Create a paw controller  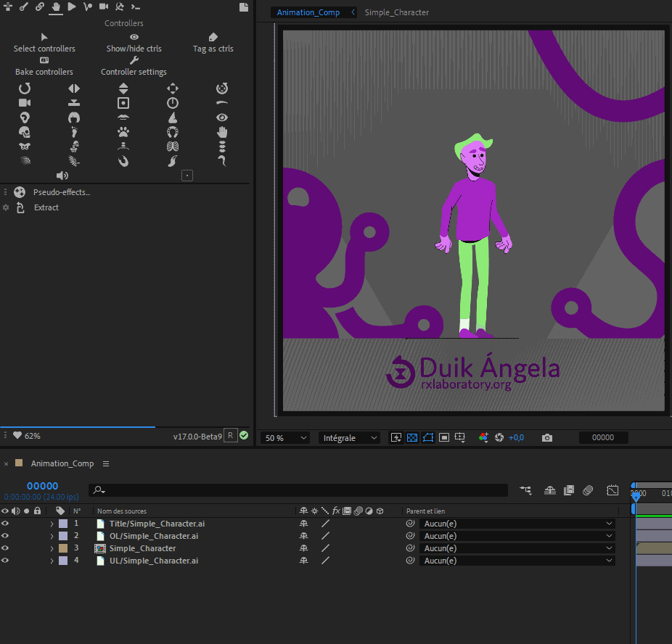[x=123, y=132]
